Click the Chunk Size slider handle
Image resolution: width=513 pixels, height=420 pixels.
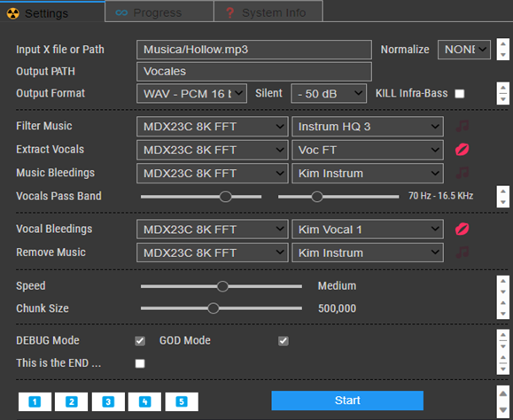[x=214, y=308]
